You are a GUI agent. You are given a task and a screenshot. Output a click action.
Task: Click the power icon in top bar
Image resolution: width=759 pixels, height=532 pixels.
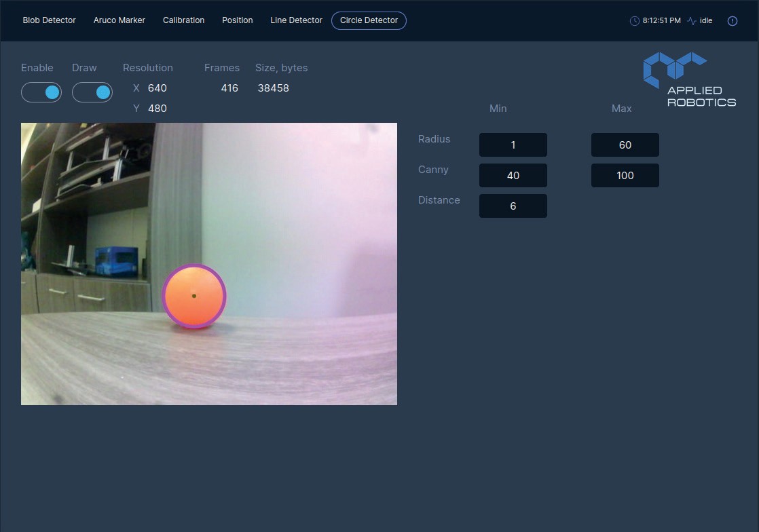point(732,21)
